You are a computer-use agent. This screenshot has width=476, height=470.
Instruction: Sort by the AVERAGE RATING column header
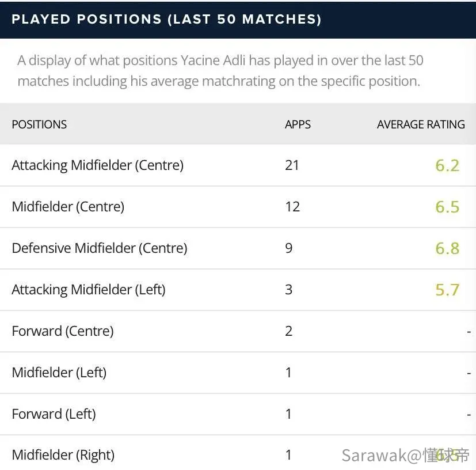coord(421,124)
